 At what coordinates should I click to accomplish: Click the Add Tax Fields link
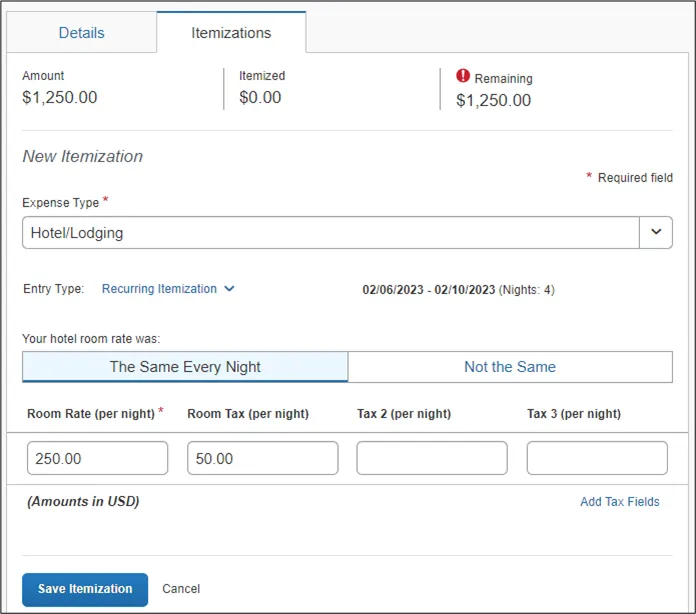(x=620, y=502)
